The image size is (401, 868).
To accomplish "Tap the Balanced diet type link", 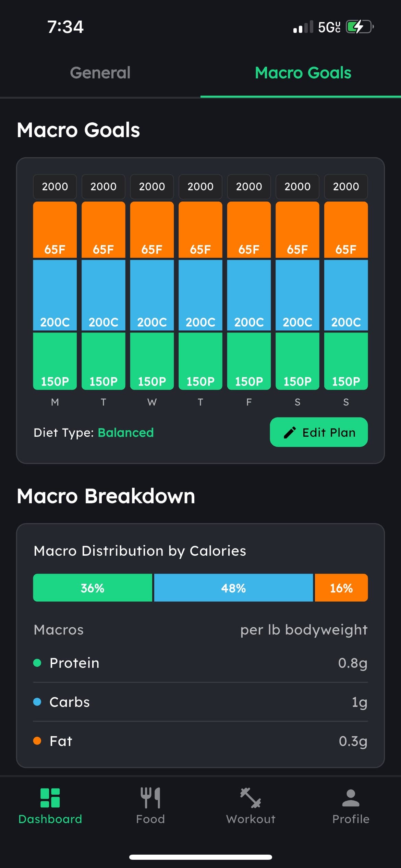I will [x=125, y=433].
